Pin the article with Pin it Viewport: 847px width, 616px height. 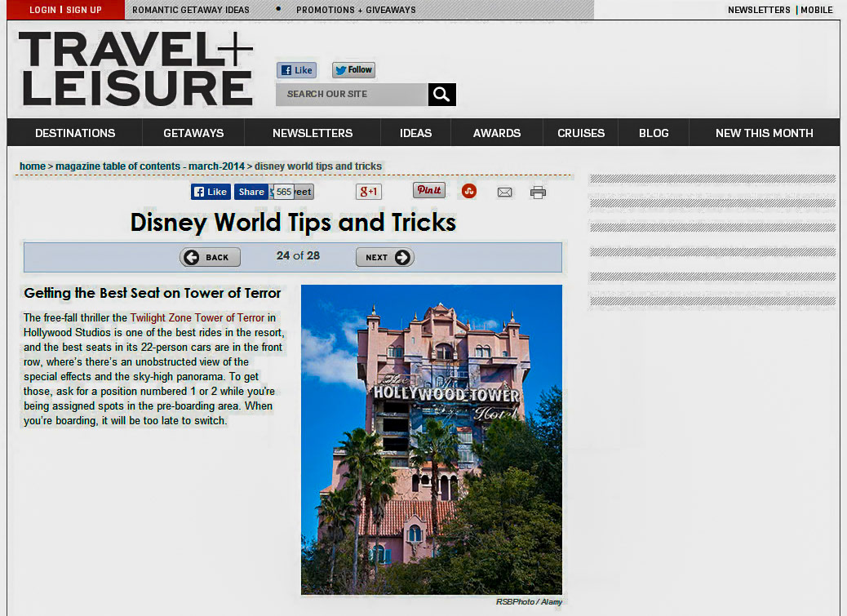tap(429, 190)
